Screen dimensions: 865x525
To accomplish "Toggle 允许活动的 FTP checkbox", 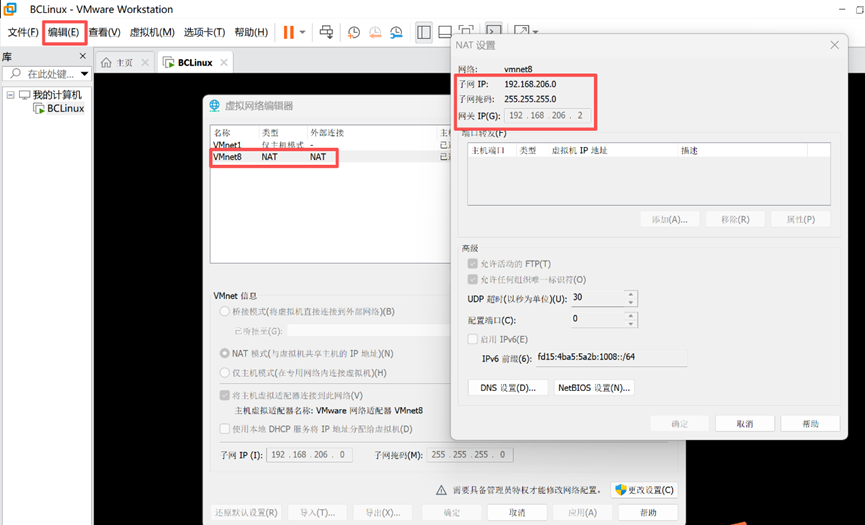I will click(472, 264).
